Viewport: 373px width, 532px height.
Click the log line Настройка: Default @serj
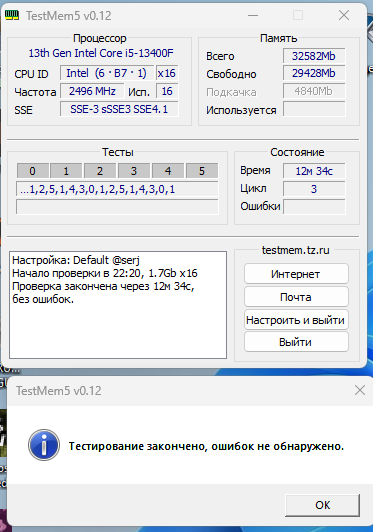click(x=76, y=260)
